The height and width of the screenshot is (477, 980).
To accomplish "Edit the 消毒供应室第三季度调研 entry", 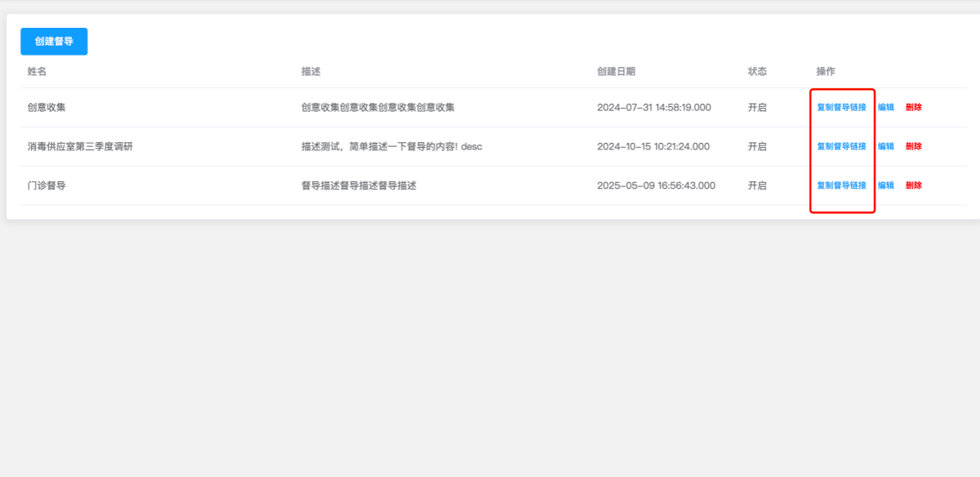I will [x=885, y=146].
